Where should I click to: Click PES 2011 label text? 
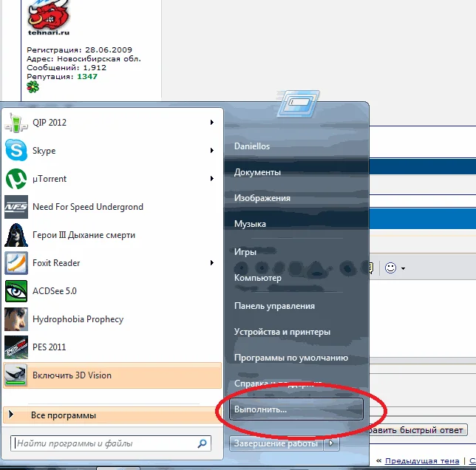tap(50, 347)
